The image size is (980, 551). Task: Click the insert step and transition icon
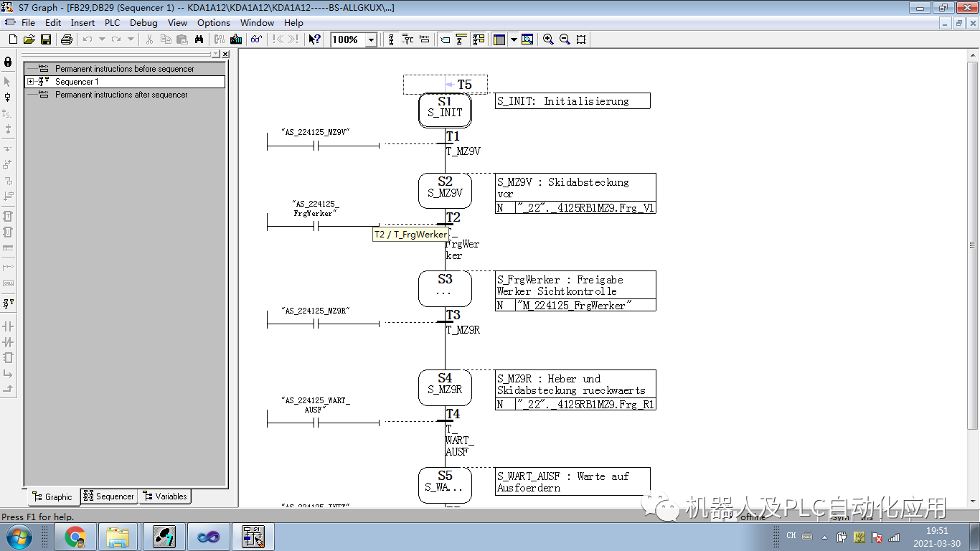[8, 97]
